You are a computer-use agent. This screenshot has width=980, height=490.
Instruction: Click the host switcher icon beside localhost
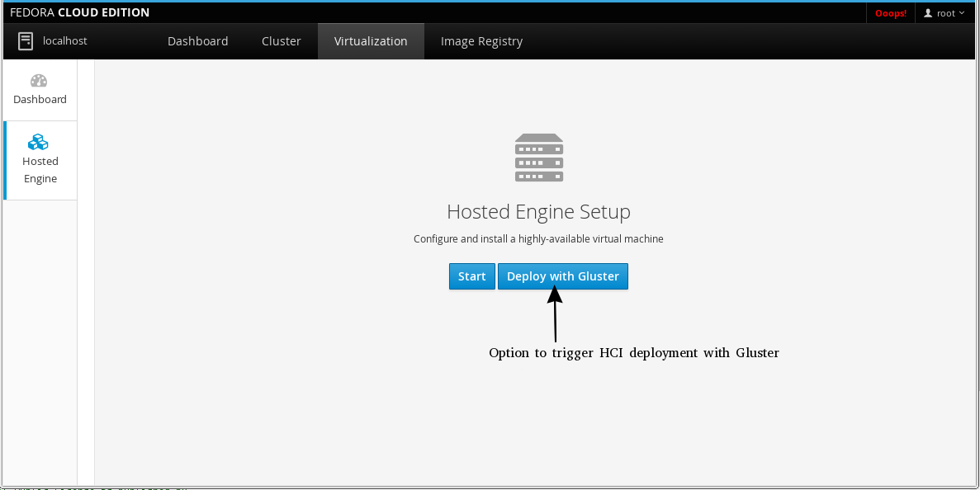pos(25,40)
